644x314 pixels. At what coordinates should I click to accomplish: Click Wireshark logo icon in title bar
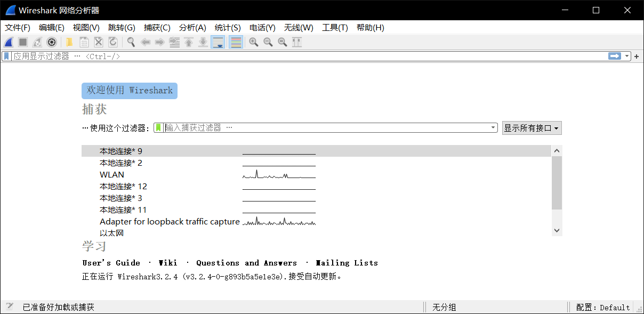tap(10, 10)
